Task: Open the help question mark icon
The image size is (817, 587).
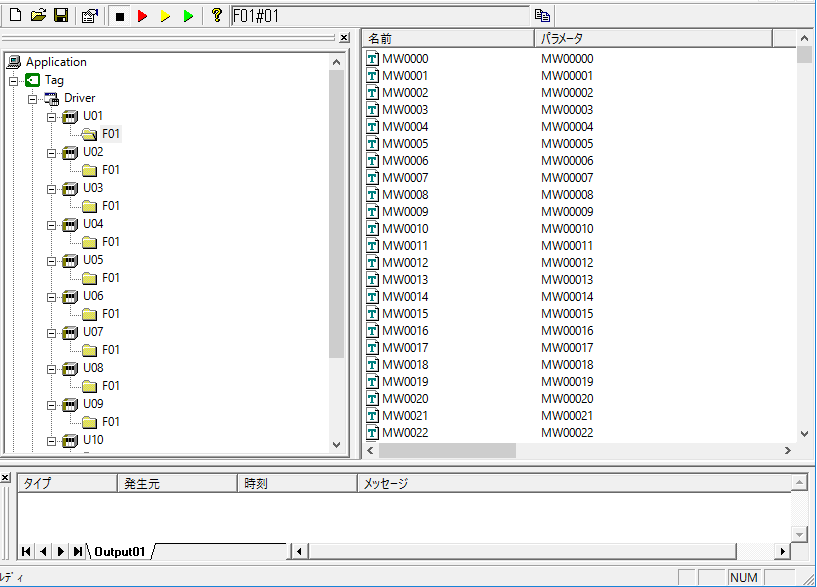Action: tap(215, 15)
